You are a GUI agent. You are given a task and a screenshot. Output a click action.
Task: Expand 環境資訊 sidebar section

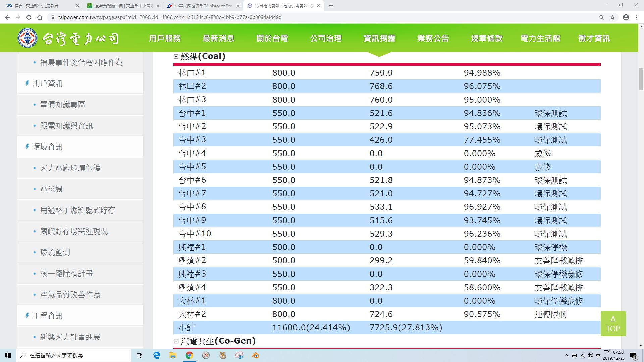(47, 147)
